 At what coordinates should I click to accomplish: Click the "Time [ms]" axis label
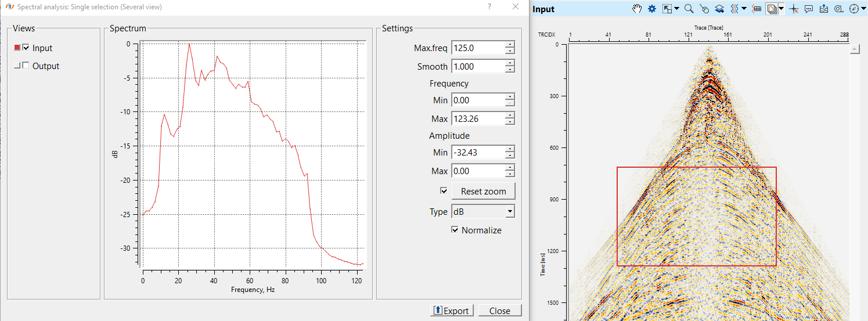(542, 264)
